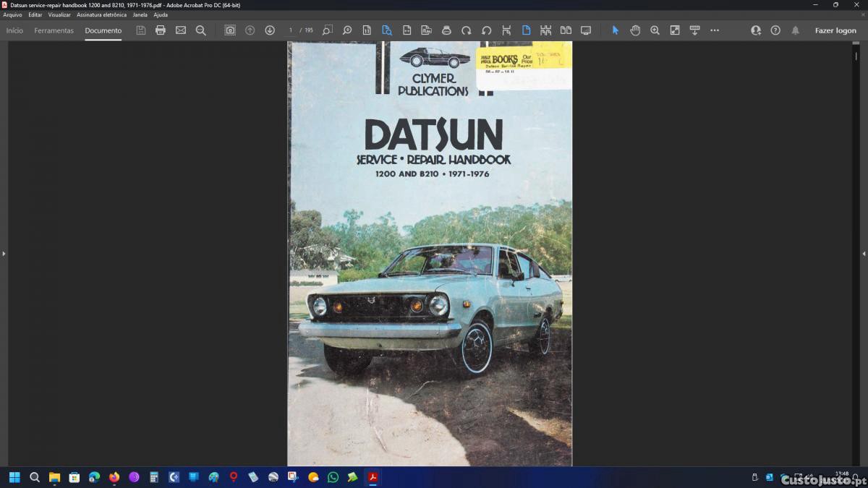Viewport: 868px width, 488px height.
Task: Open the Início tab
Action: click(14, 30)
